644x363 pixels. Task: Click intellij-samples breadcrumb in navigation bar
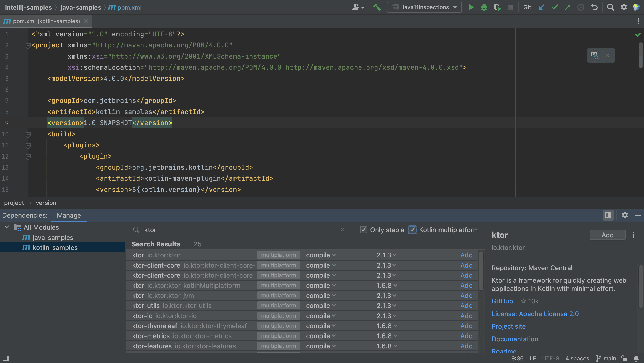pyautogui.click(x=28, y=7)
